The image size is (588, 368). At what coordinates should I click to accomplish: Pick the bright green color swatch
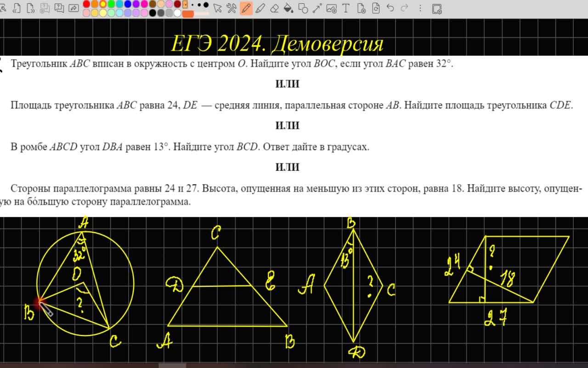point(111,4)
